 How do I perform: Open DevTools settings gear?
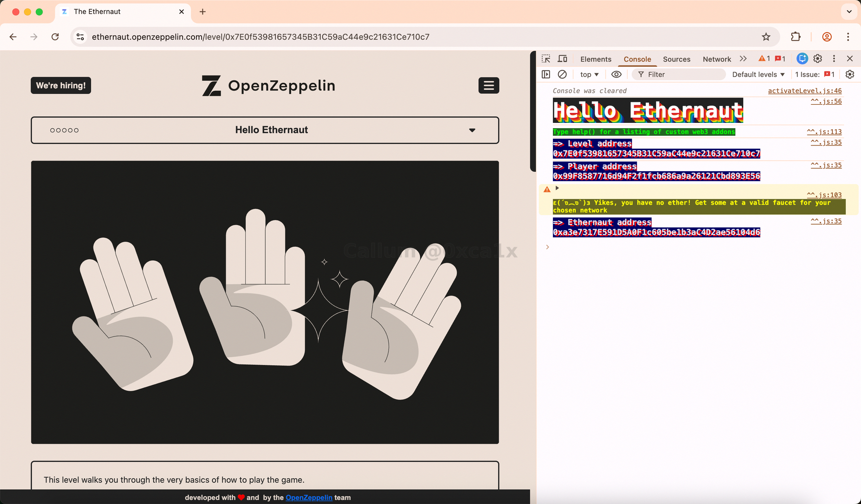coord(818,58)
